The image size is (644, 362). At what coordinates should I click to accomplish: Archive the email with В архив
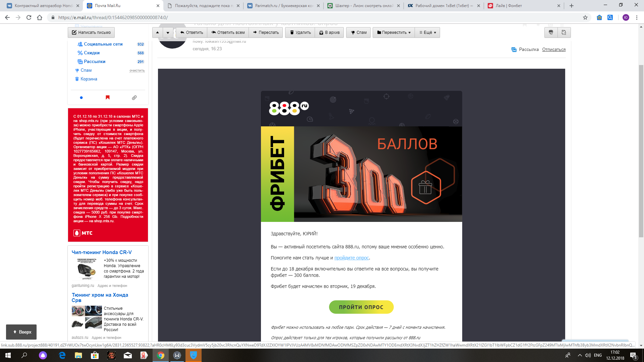(x=329, y=33)
